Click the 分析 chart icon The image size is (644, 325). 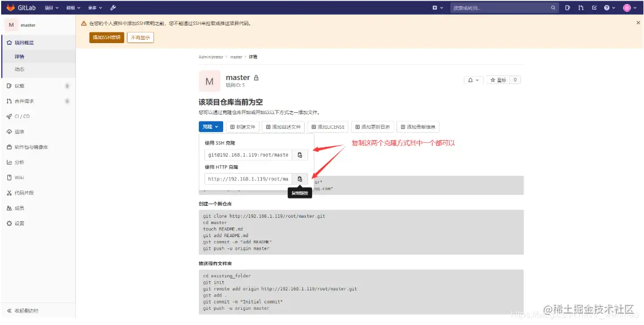pyautogui.click(x=10, y=162)
